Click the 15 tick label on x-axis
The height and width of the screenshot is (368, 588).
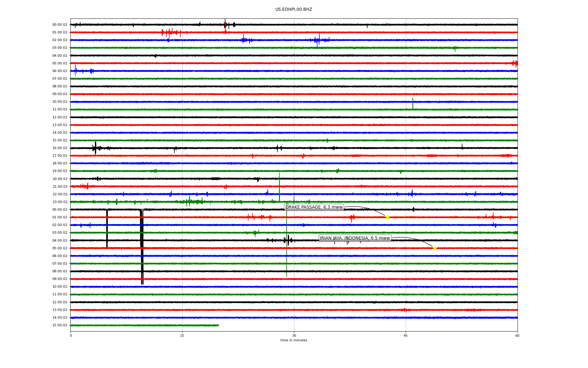[x=182, y=335]
